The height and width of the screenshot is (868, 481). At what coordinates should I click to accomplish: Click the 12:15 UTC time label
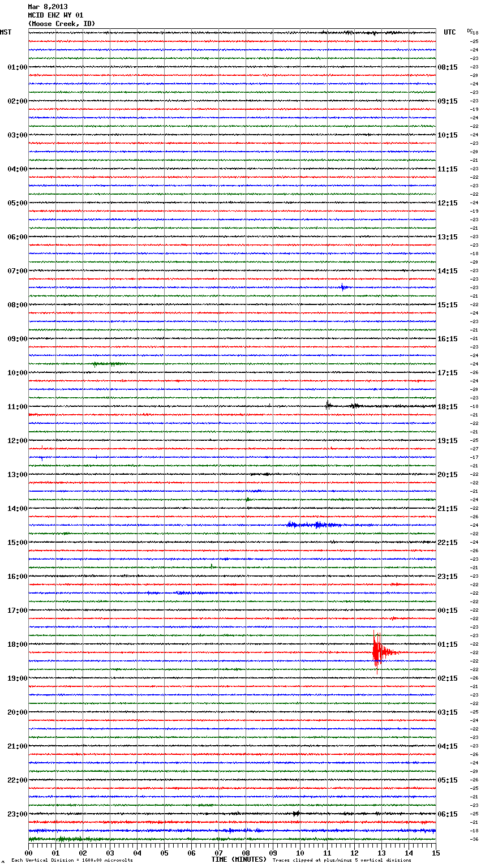448,203
